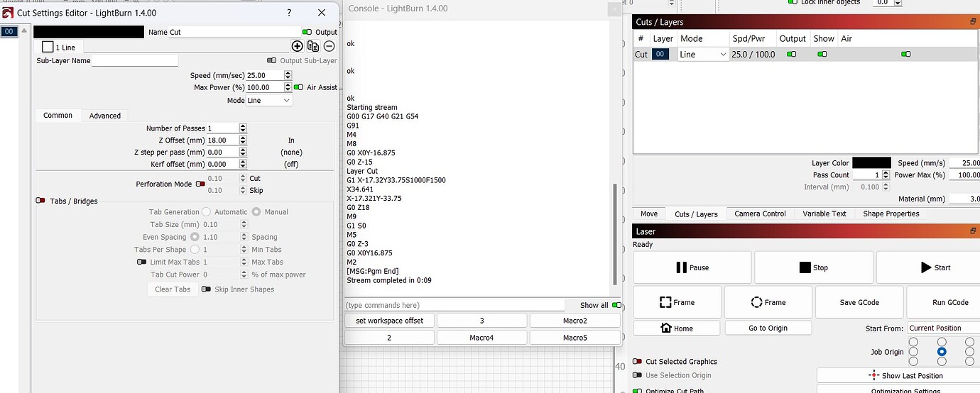980x393 pixels.
Task: Disable Air Assist in Cut Settings Editor
Action: (298, 87)
